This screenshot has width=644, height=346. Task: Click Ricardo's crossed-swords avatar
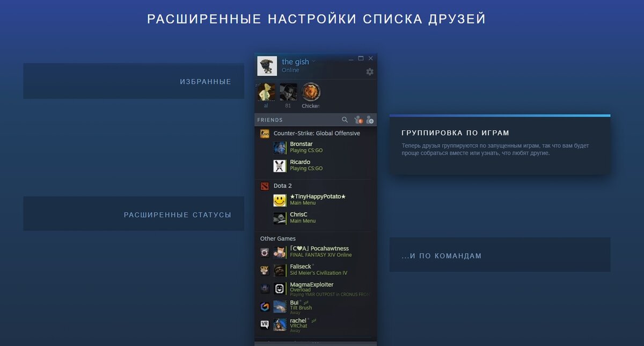click(280, 166)
